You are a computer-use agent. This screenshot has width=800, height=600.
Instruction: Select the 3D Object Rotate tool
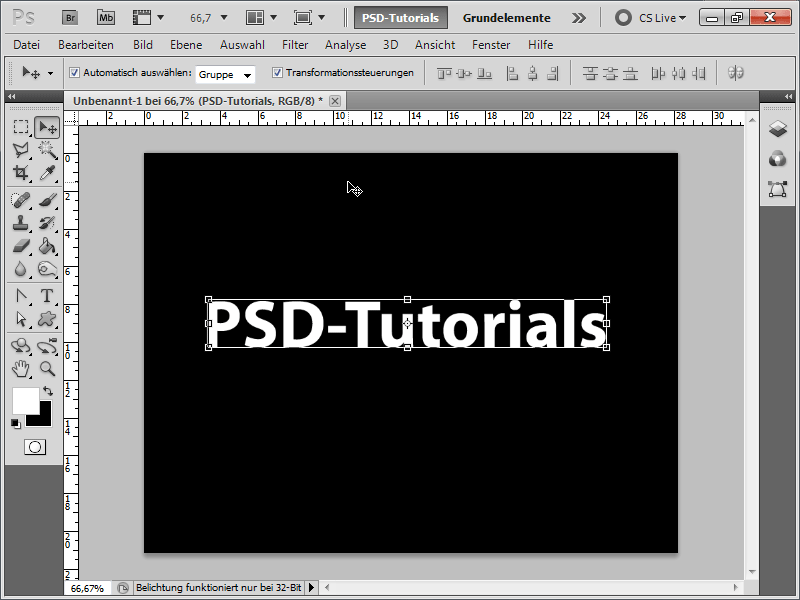click(x=21, y=346)
